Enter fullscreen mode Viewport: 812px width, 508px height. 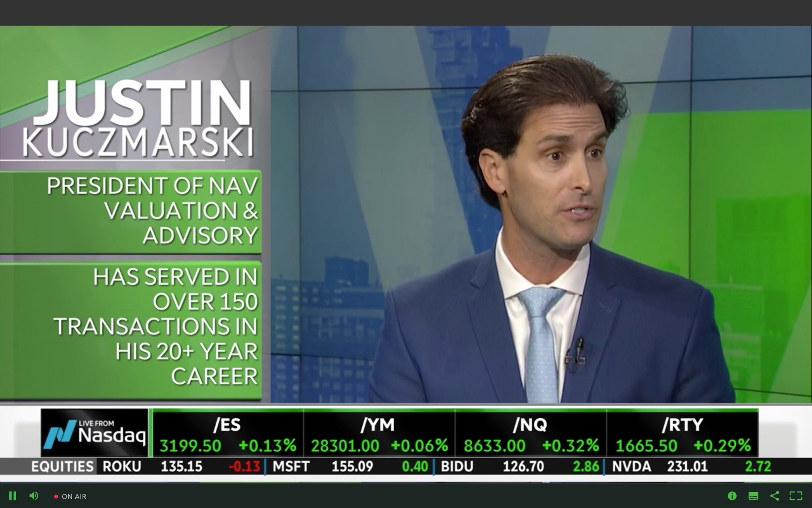point(796,496)
